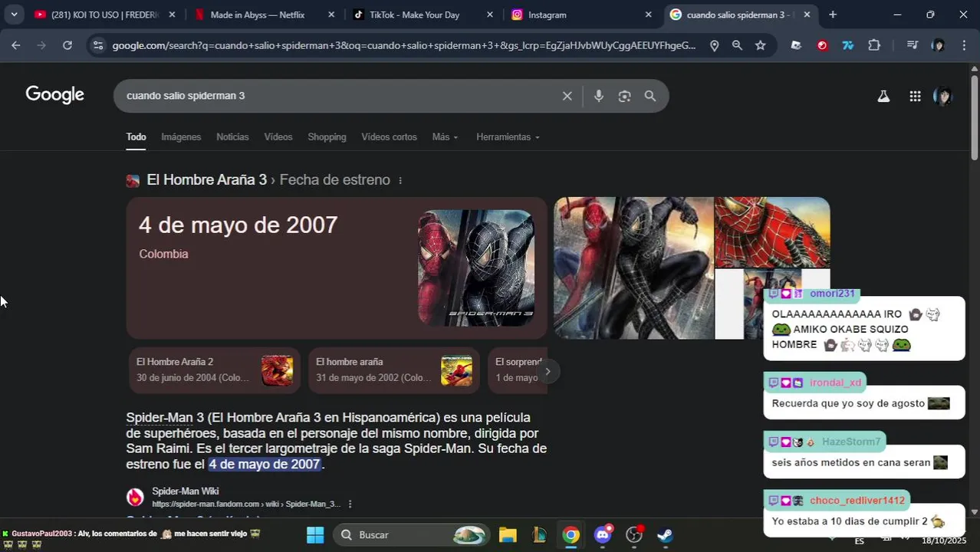Open the El Hombre Araña 2 card
The image size is (980, 552).
(214, 370)
